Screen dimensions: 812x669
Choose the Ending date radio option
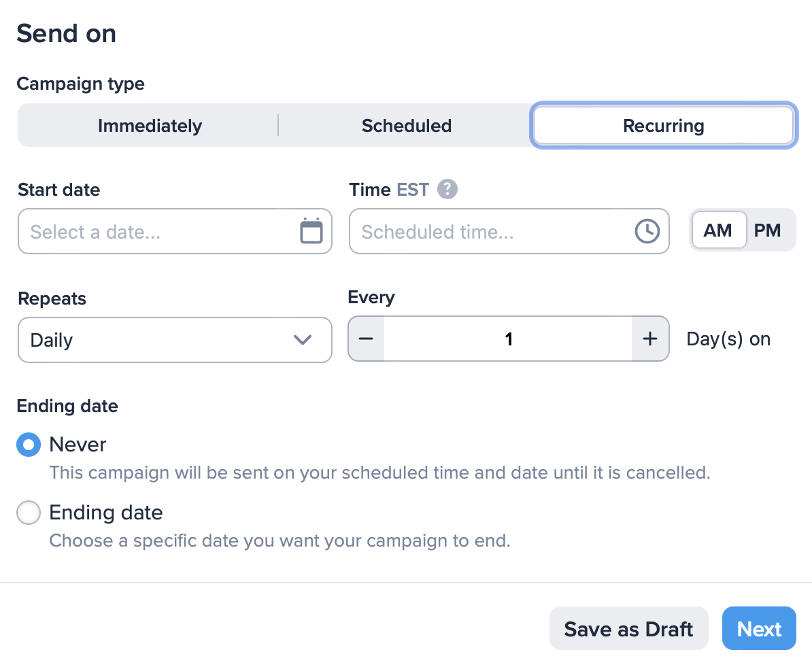click(x=29, y=512)
